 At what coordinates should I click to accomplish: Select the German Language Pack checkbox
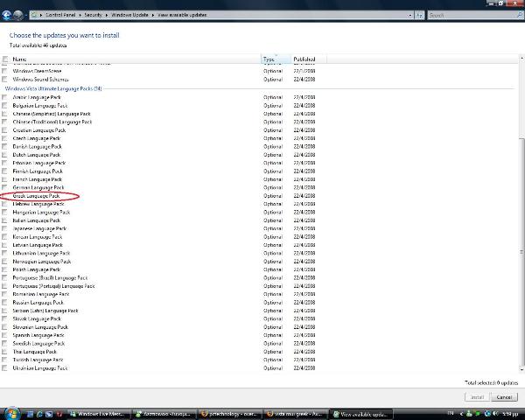coord(4,187)
